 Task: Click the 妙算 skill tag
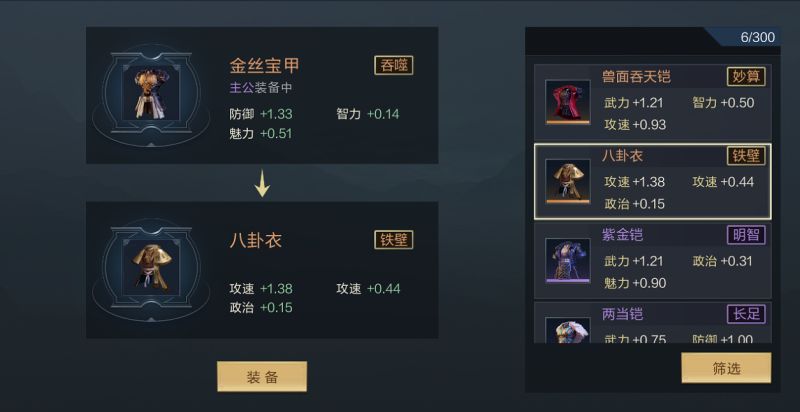pos(746,77)
